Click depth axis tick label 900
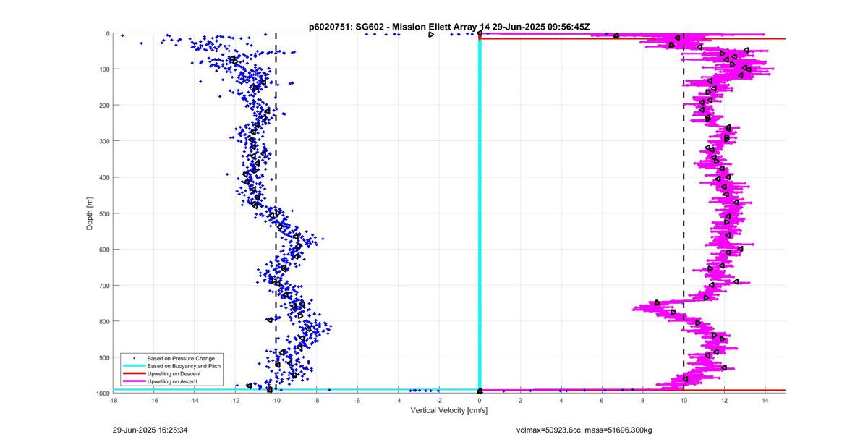 (x=103, y=357)
